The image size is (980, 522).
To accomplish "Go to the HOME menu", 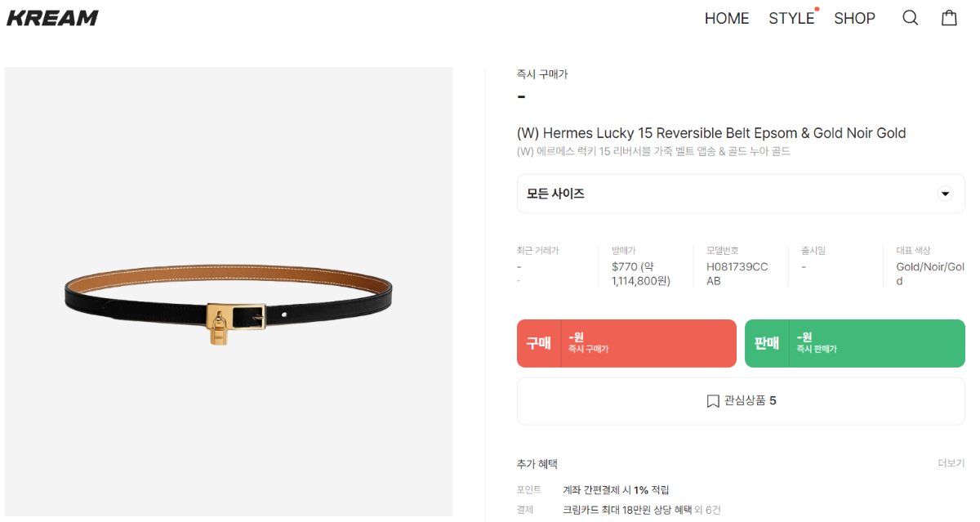I will point(727,18).
